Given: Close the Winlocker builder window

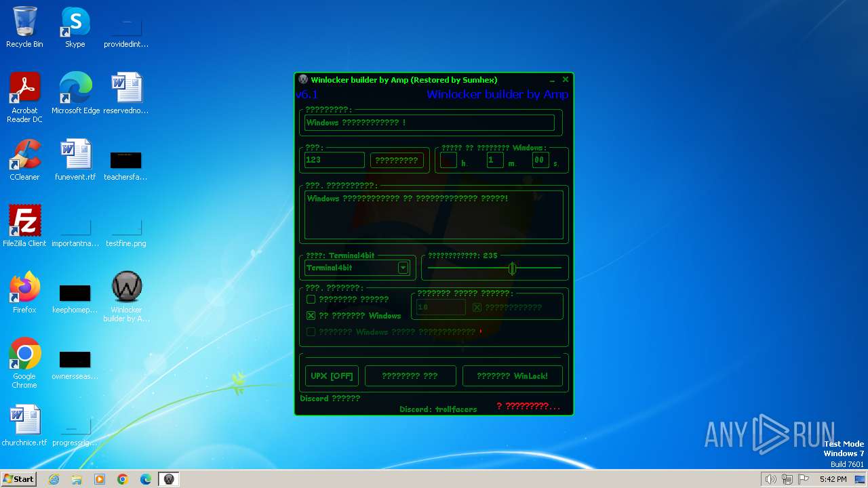Looking at the screenshot, I should [x=566, y=79].
